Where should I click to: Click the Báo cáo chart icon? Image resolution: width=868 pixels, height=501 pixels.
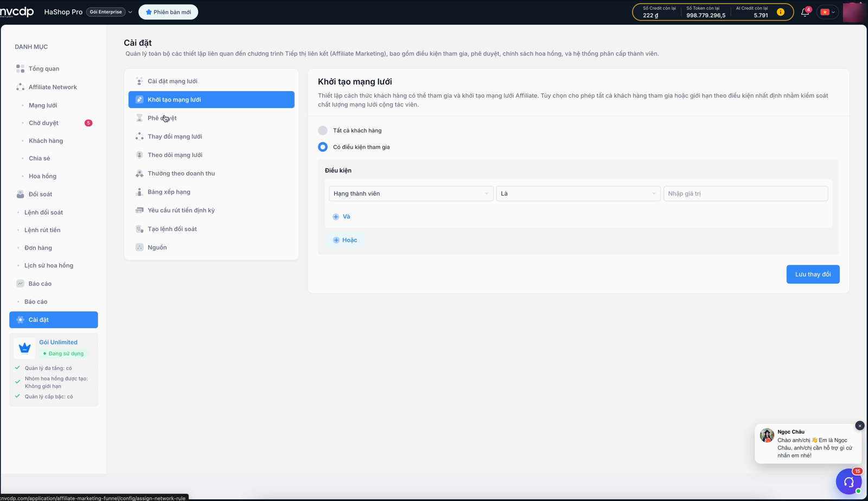20,284
